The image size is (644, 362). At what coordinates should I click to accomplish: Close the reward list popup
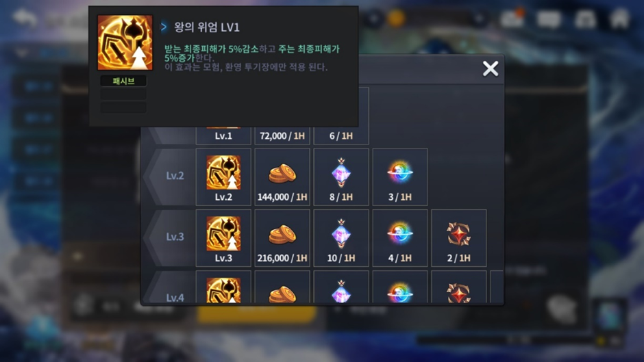pyautogui.click(x=491, y=68)
